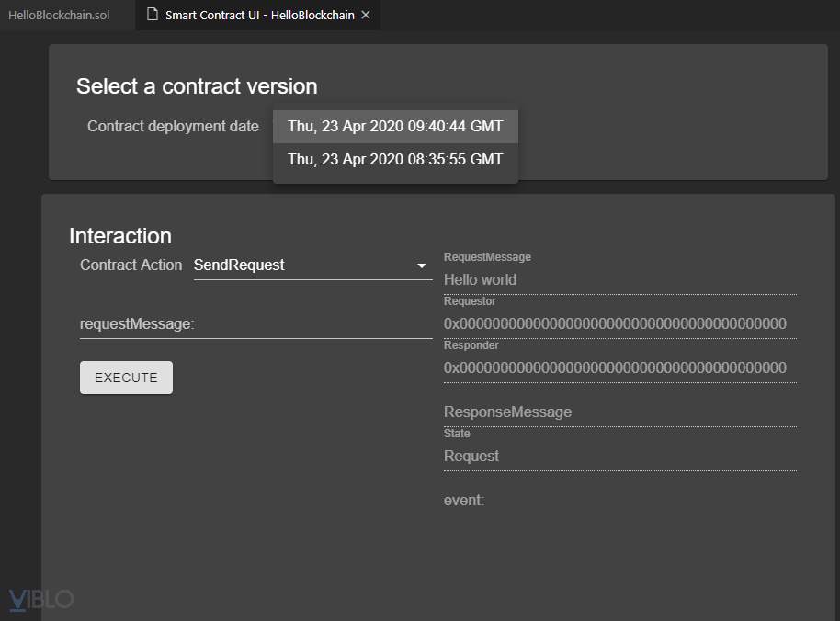Click the Responder address field
Screen dimensions: 840x621
click(x=619, y=367)
